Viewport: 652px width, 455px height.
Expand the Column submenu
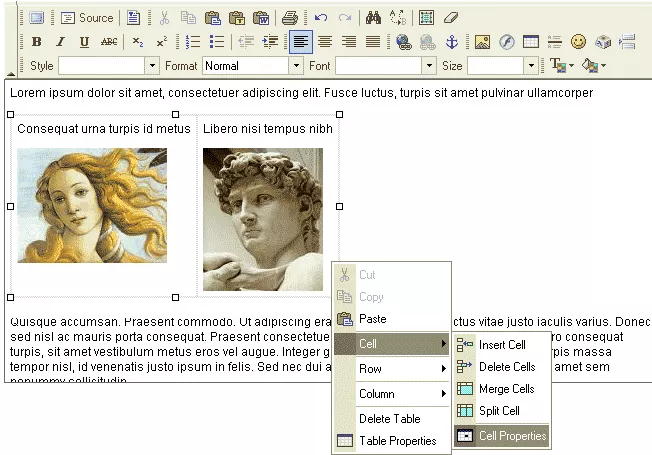pos(392,394)
